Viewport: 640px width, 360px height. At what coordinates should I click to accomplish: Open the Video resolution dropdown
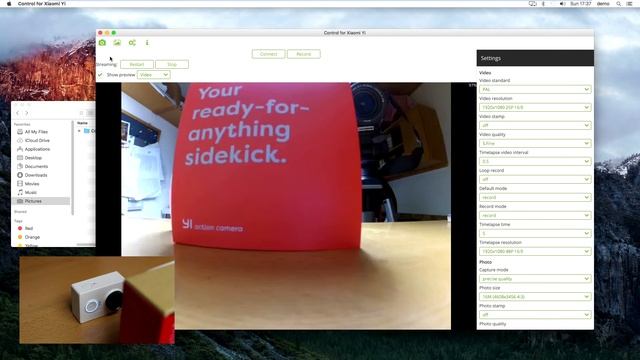point(535,107)
